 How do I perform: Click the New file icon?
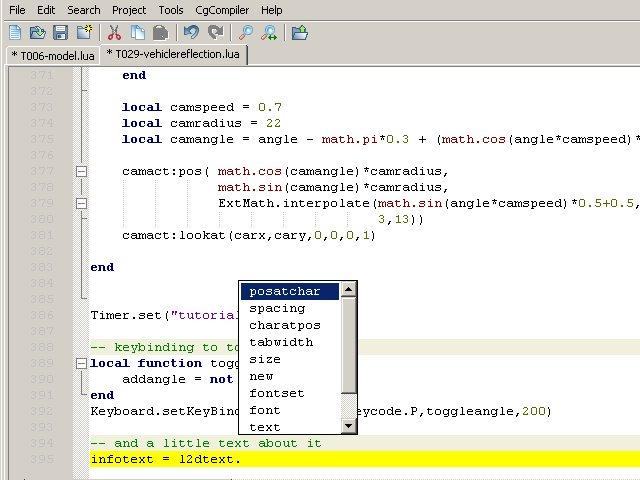pos(16,33)
